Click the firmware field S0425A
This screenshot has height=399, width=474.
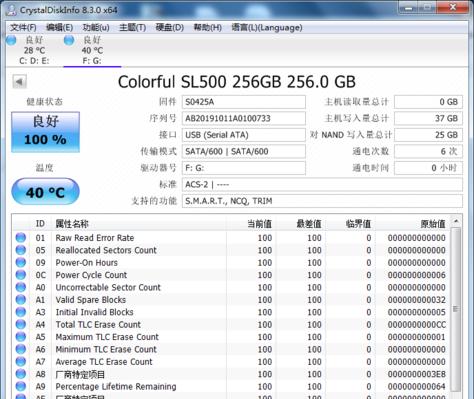coord(244,102)
